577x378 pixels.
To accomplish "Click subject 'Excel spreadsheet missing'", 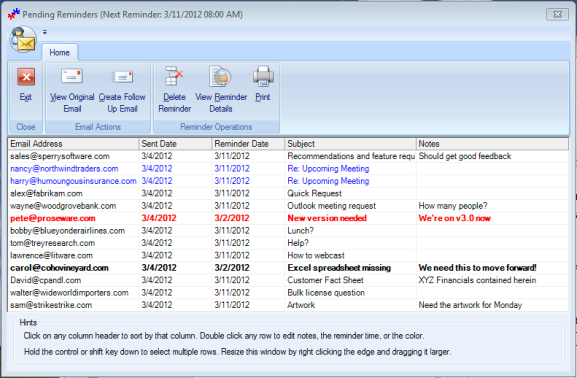I will pyautogui.click(x=339, y=268).
